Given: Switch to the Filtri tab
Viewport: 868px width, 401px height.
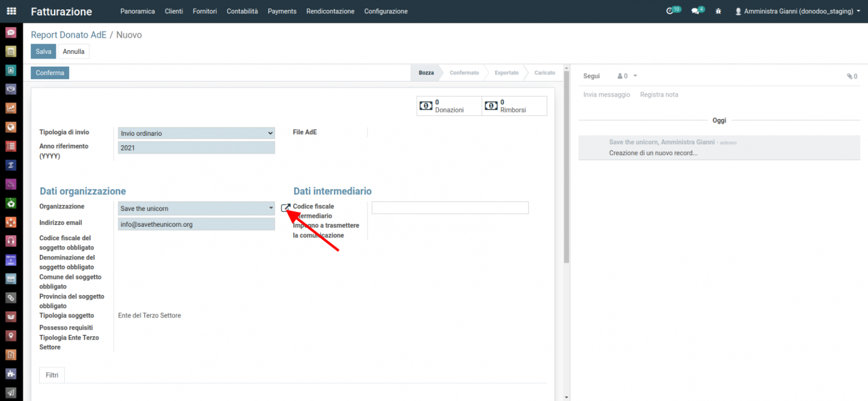Looking at the screenshot, I should (x=52, y=375).
